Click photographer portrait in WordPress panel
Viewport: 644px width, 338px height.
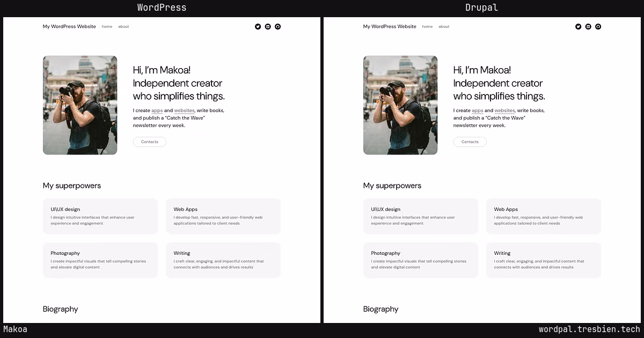coord(80,105)
